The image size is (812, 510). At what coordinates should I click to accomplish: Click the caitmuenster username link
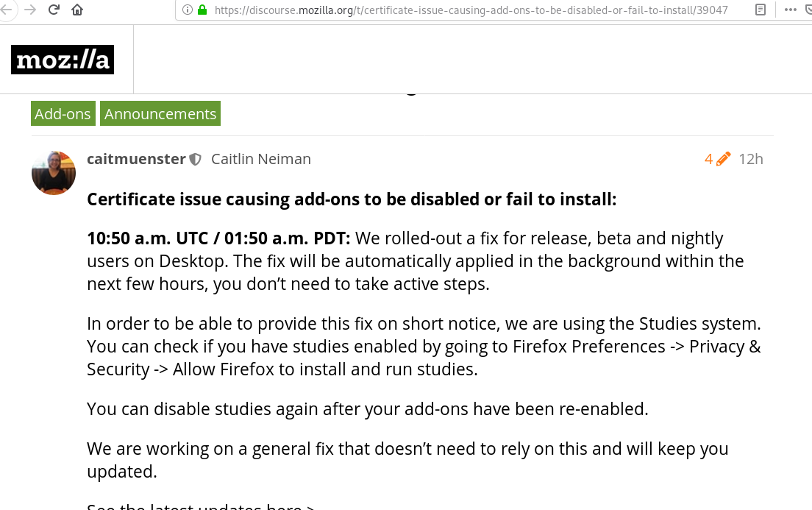point(136,159)
